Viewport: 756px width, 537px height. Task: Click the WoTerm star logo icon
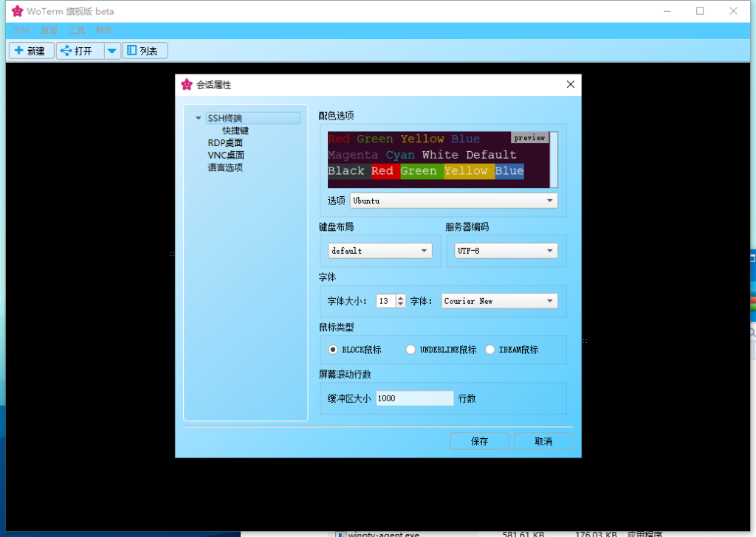[18, 11]
